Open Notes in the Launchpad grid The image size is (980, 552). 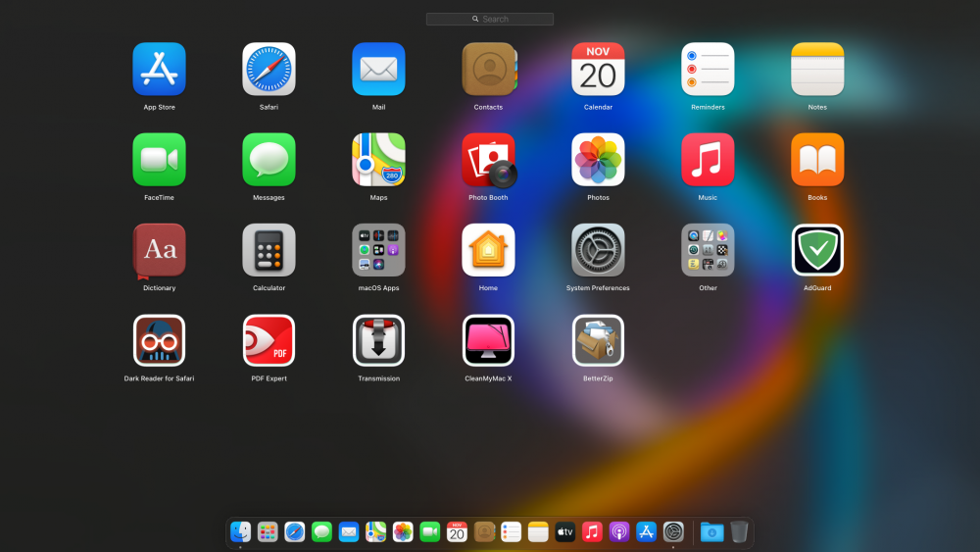click(x=817, y=70)
